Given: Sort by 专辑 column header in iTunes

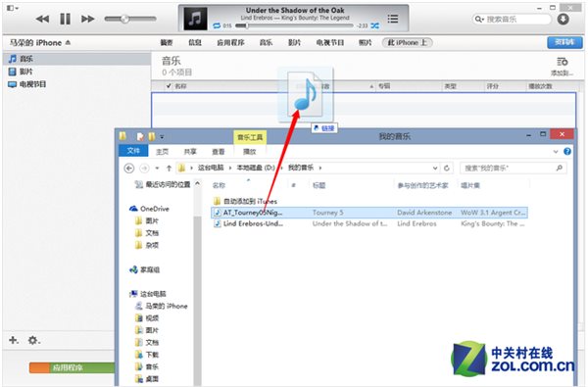Looking at the screenshot, I should pyautogui.click(x=384, y=86).
